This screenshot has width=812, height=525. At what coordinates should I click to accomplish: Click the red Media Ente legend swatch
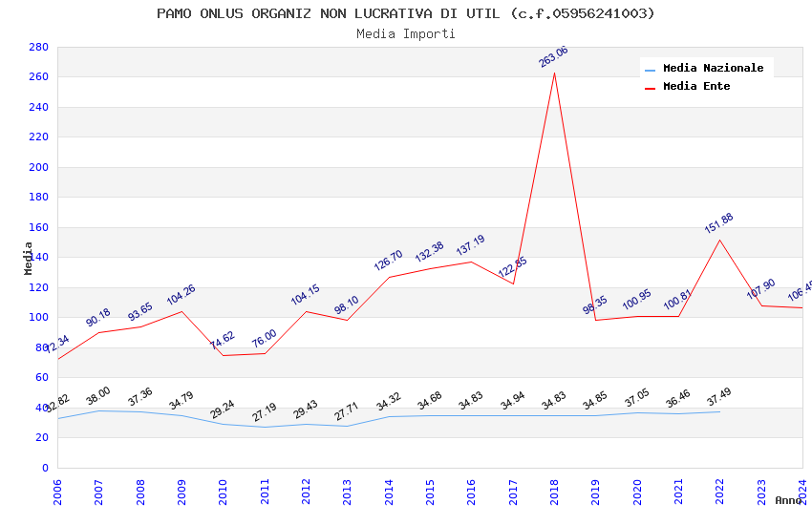[x=650, y=89]
